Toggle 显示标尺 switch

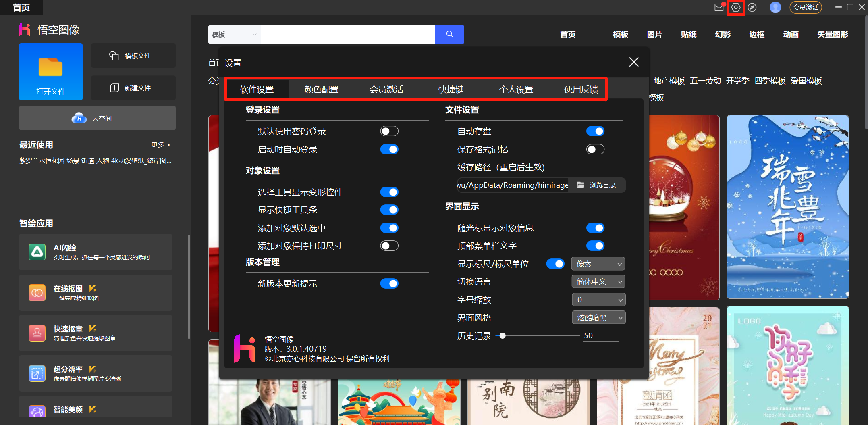point(555,264)
